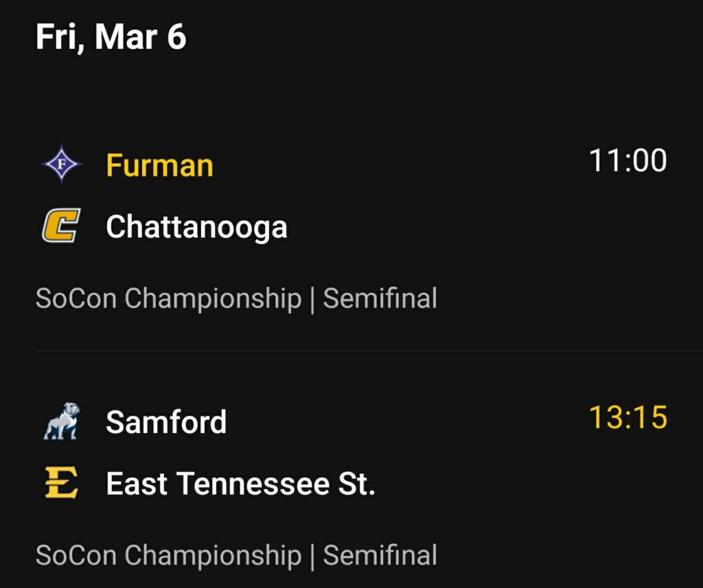Screen dimensions: 703x588
Task: Click the Semifinal word below East Tennessee St.
Action: point(380,555)
